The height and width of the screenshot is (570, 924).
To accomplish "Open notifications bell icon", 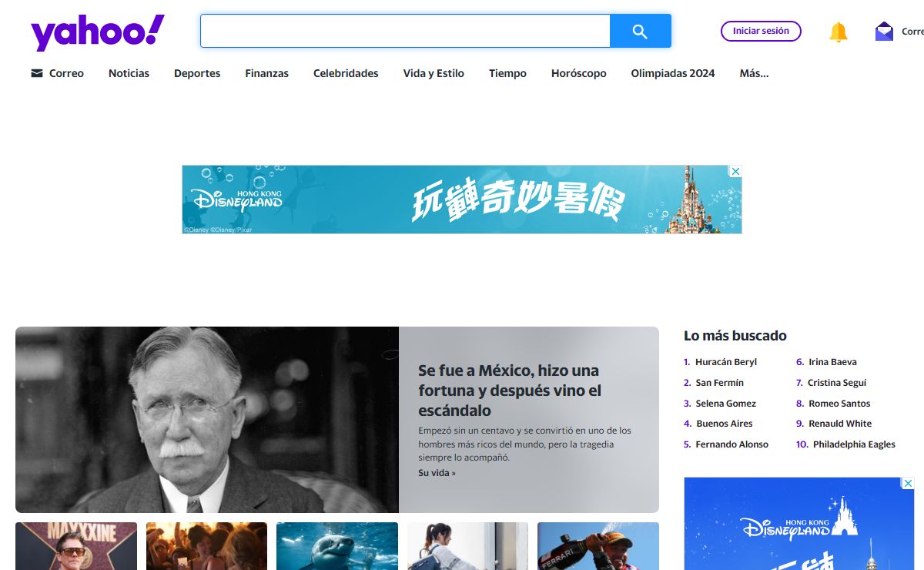I will [x=838, y=32].
